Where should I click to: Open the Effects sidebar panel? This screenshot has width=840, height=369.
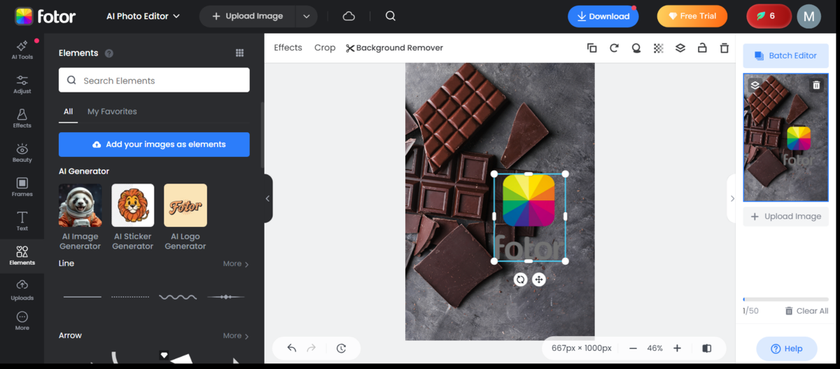point(22,118)
